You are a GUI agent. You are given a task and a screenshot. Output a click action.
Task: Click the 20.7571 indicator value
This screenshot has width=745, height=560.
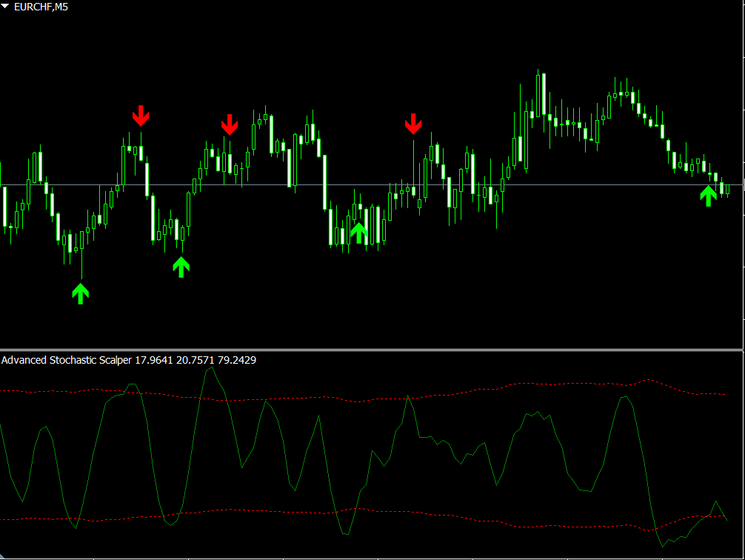[196, 360]
